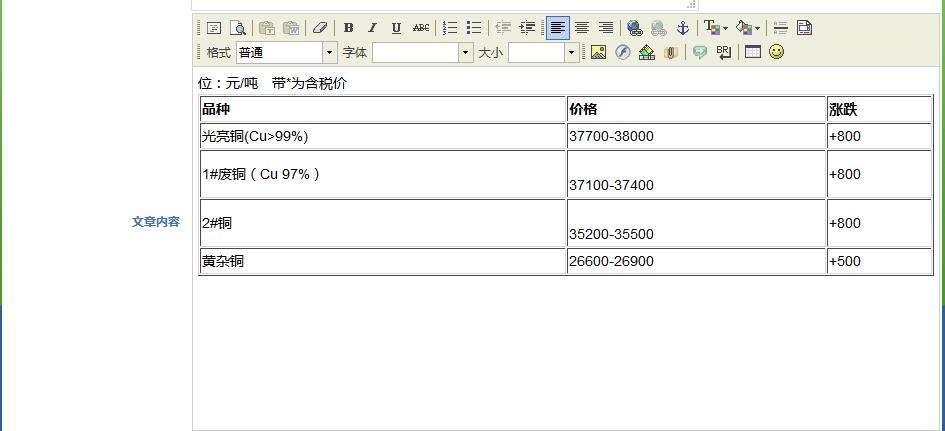
Task: Insert a horizontal line
Action: [780, 28]
